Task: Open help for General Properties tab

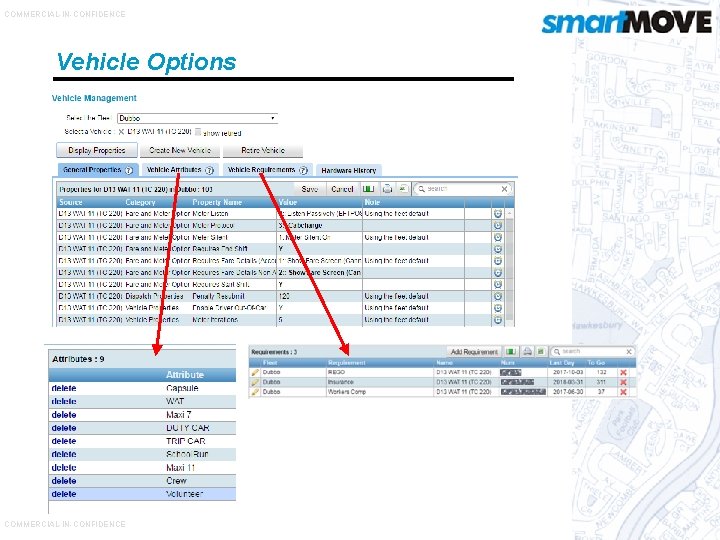Action: (129, 170)
